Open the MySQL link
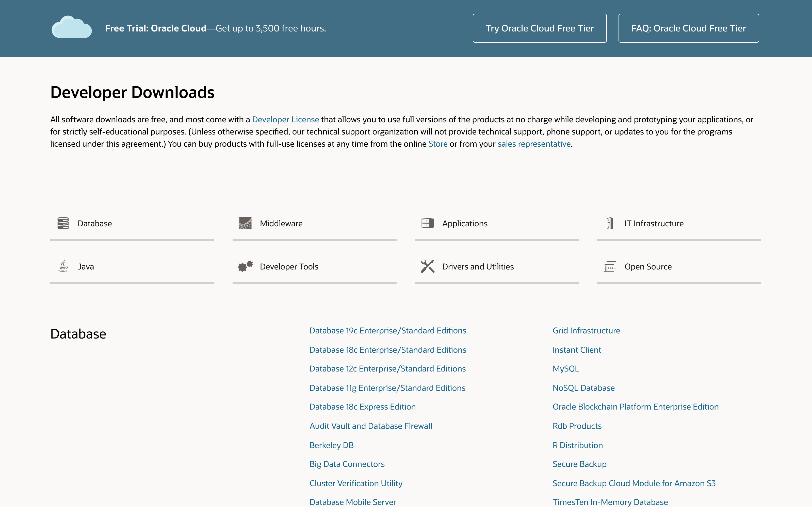Screen dimensions: 812x507 pos(566,368)
